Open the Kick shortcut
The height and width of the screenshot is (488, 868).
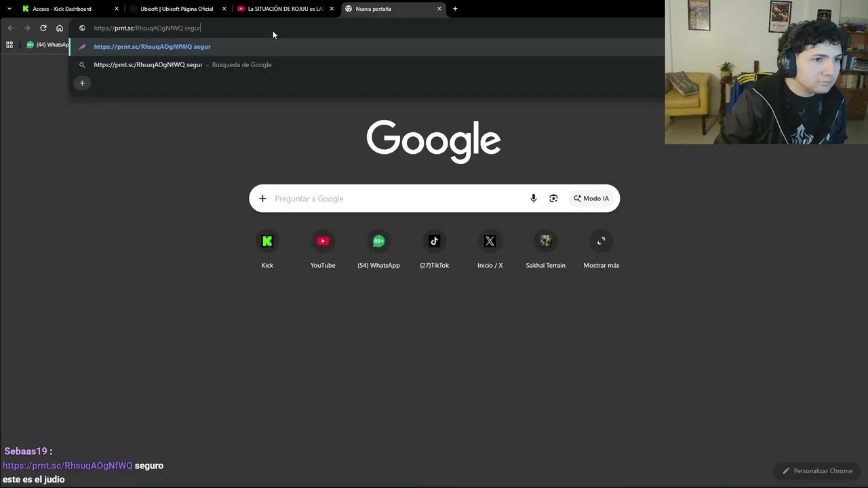[x=267, y=249]
